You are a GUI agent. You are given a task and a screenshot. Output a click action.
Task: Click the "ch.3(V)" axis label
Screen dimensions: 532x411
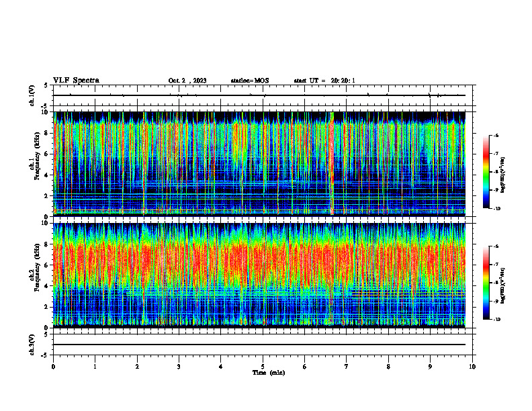32,345
